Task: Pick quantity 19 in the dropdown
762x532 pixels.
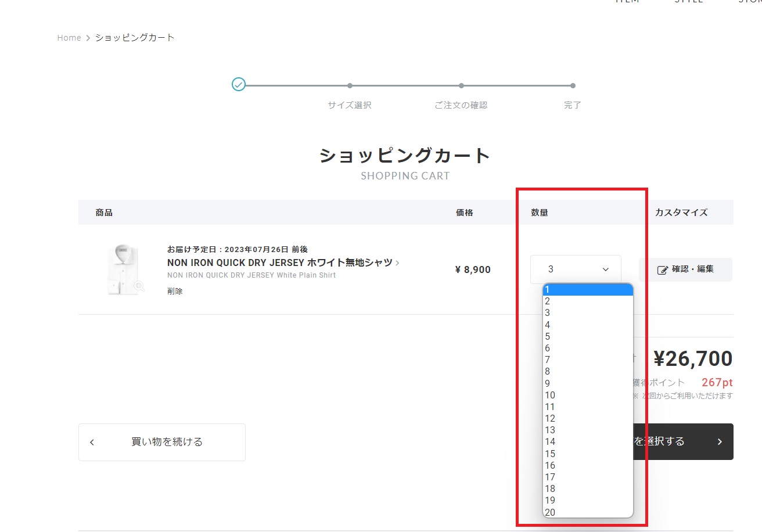Action: [588, 500]
